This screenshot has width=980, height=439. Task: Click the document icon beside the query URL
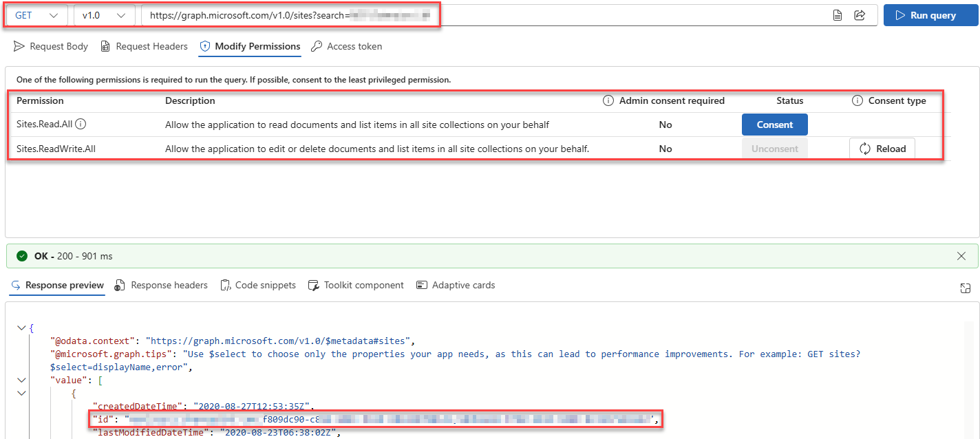pyautogui.click(x=838, y=15)
